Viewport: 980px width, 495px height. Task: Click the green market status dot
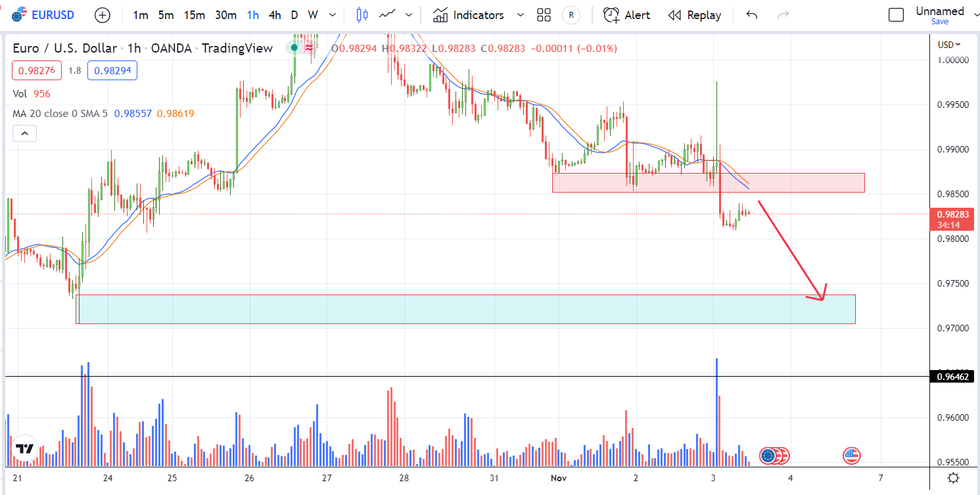point(293,48)
